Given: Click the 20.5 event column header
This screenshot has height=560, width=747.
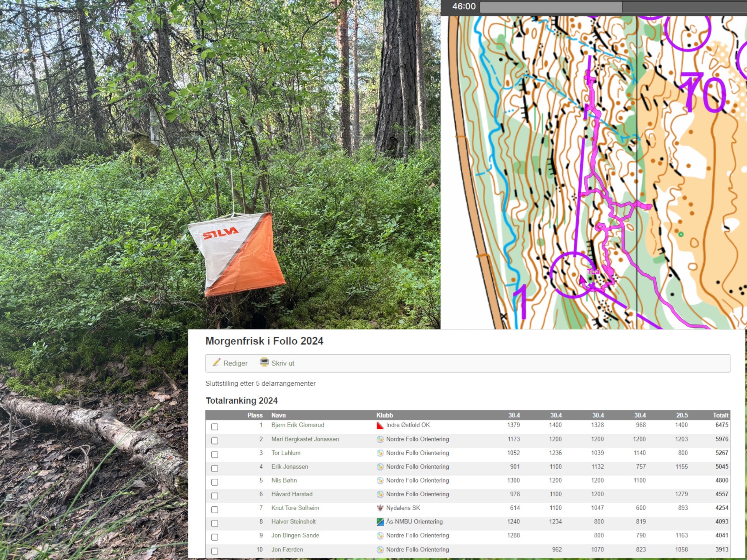Looking at the screenshot, I should [682, 415].
